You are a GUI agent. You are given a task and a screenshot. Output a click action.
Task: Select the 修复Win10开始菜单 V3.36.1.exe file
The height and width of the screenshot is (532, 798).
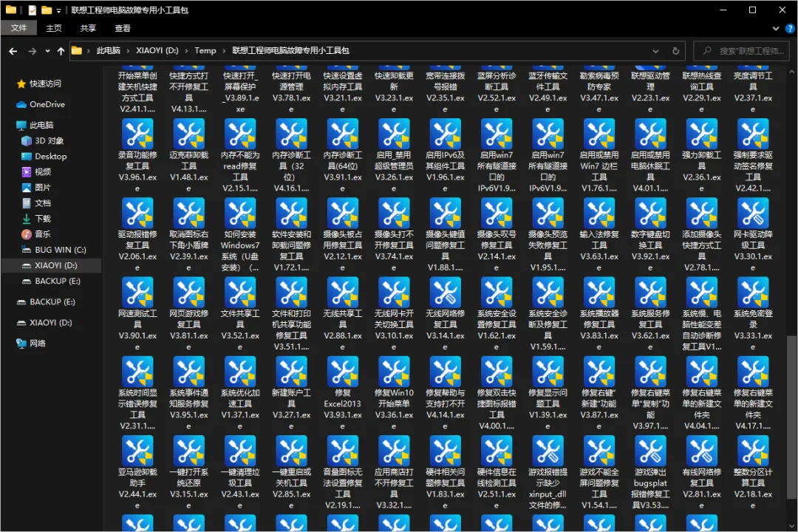coord(394,394)
